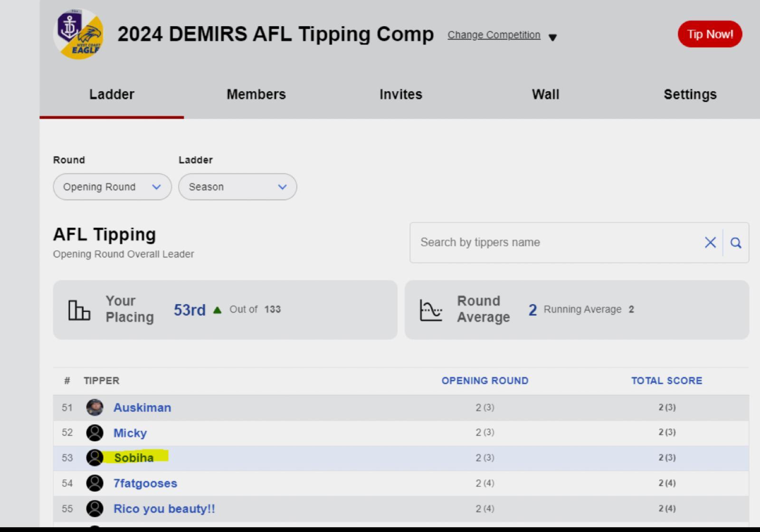Click Rico you beauty!! avatar icon
760x532 pixels.
(95, 509)
